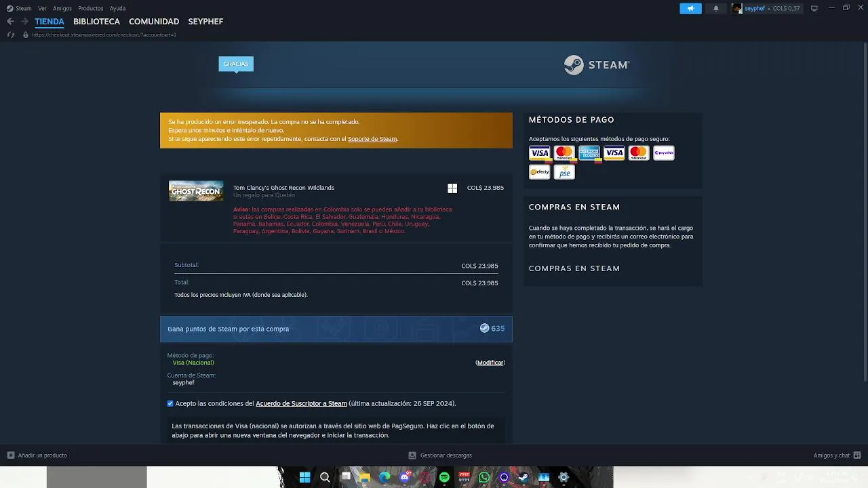868x488 pixels.
Task: Click the Steam taskbar icon
Action: pos(524,477)
